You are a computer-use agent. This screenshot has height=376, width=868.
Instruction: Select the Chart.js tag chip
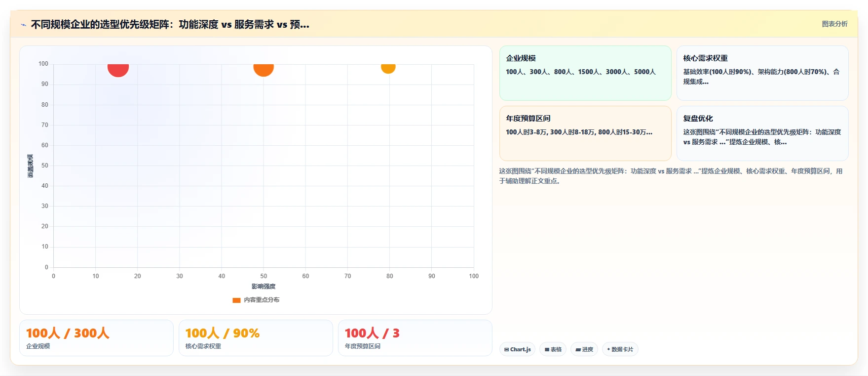coord(517,349)
